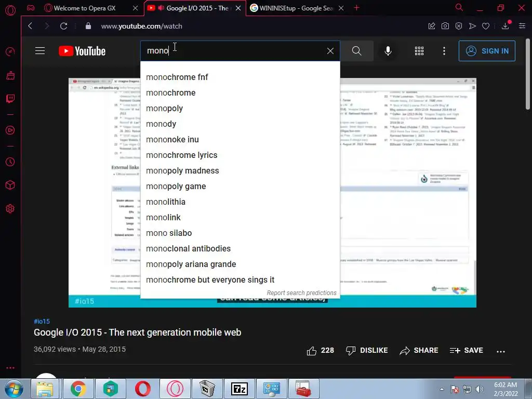Search tabs with magnifier in title bar
This screenshot has height=399, width=532.
459,7
